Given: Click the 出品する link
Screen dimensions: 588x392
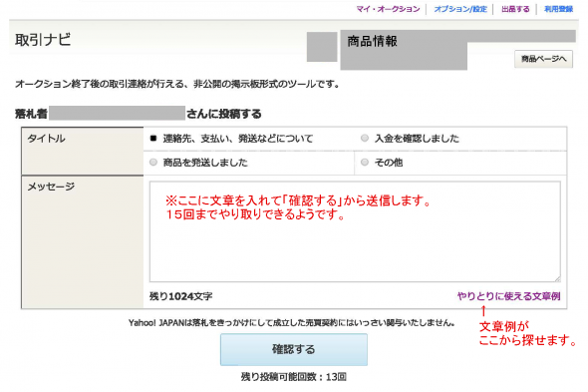Looking at the screenshot, I should pyautogui.click(x=515, y=9).
